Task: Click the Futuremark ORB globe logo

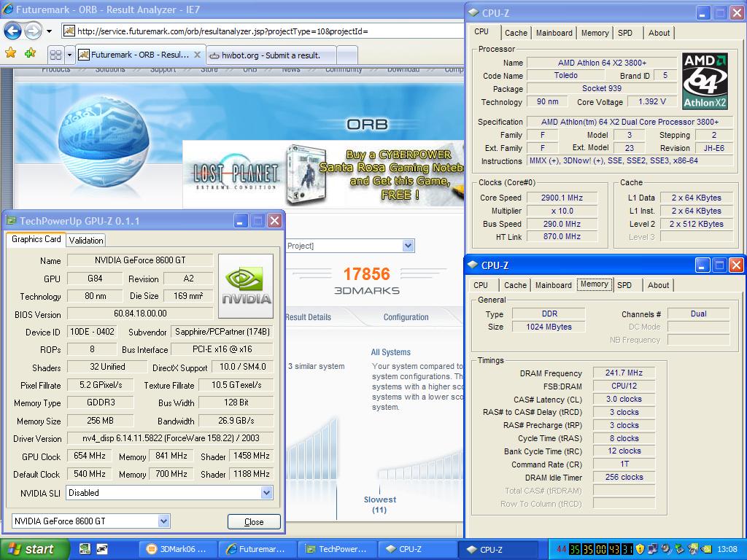Action: (104, 141)
